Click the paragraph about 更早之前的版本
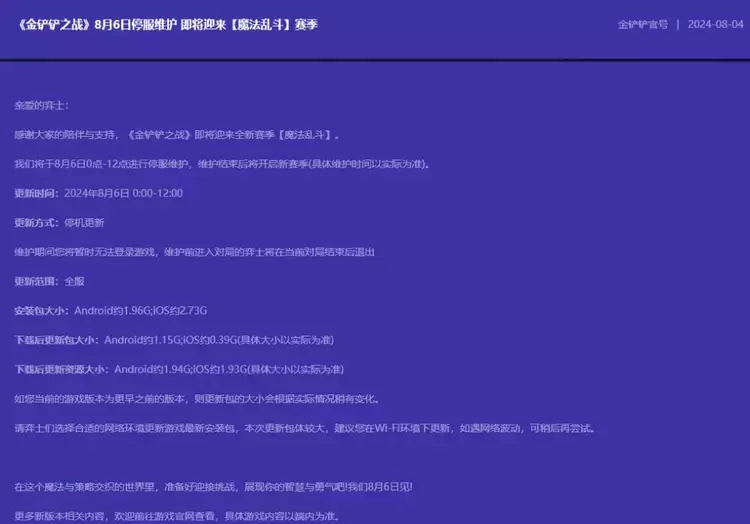Viewport: 750px width, 524px height. pyautogui.click(x=197, y=398)
